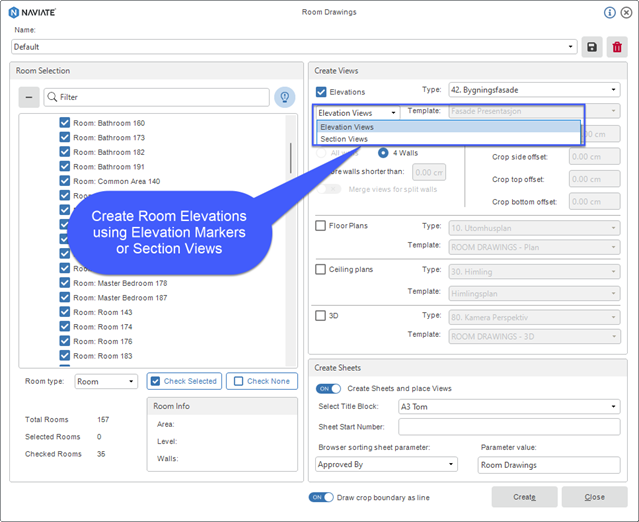This screenshot has width=639, height=522.
Task: Select Room: Room 174 row text
Action: click(103, 327)
